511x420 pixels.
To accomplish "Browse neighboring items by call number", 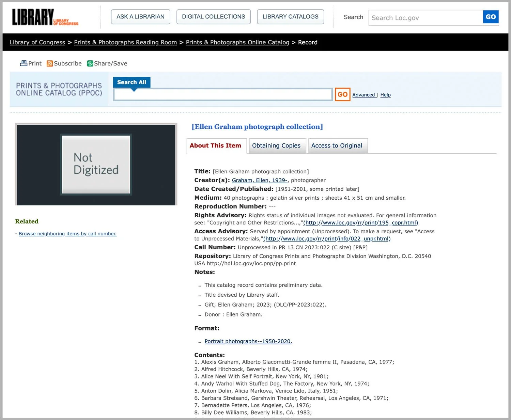I will (x=67, y=234).
